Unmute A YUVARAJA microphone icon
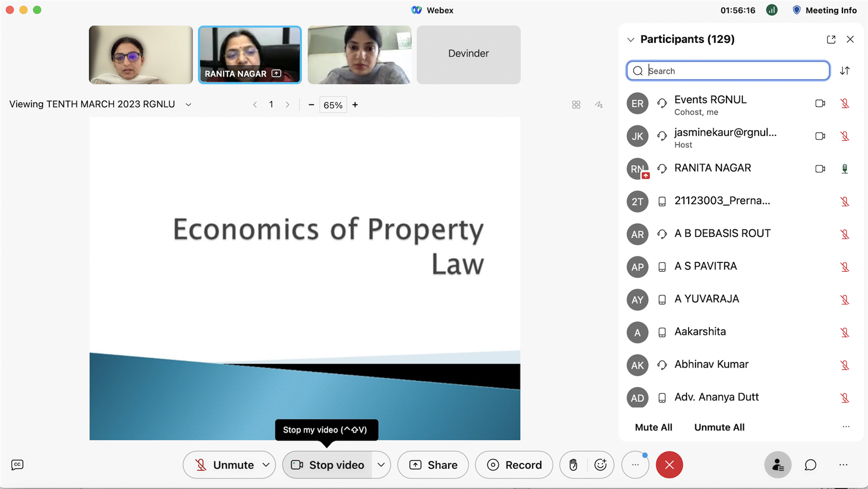This screenshot has height=489, width=868. point(845,299)
